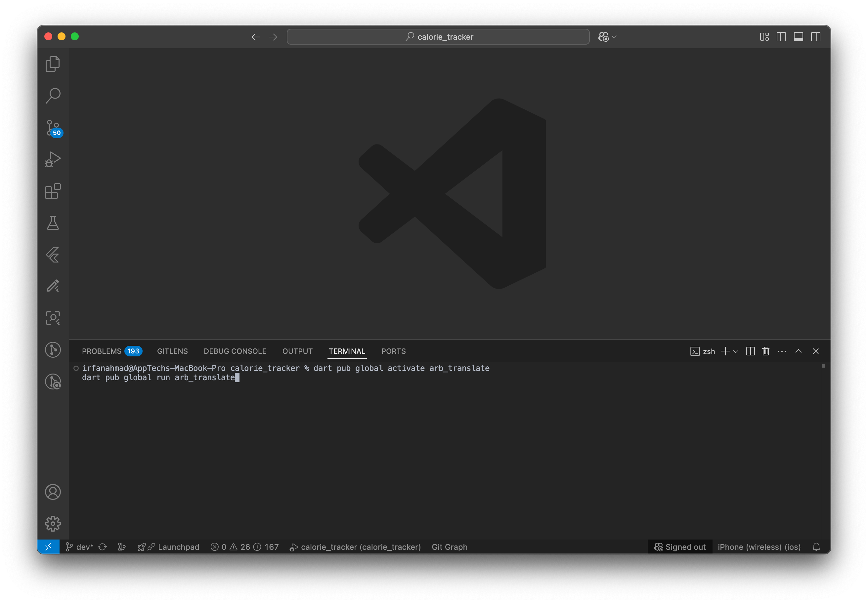Click Customize Layout icon
Image resolution: width=868 pixels, height=603 pixels.
pos(764,37)
